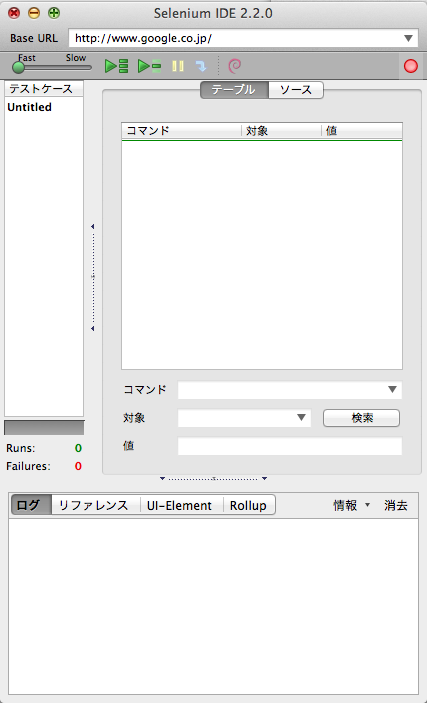This screenshot has width=427, height=703.
Task: Toggle the red Record button
Action: click(410, 66)
